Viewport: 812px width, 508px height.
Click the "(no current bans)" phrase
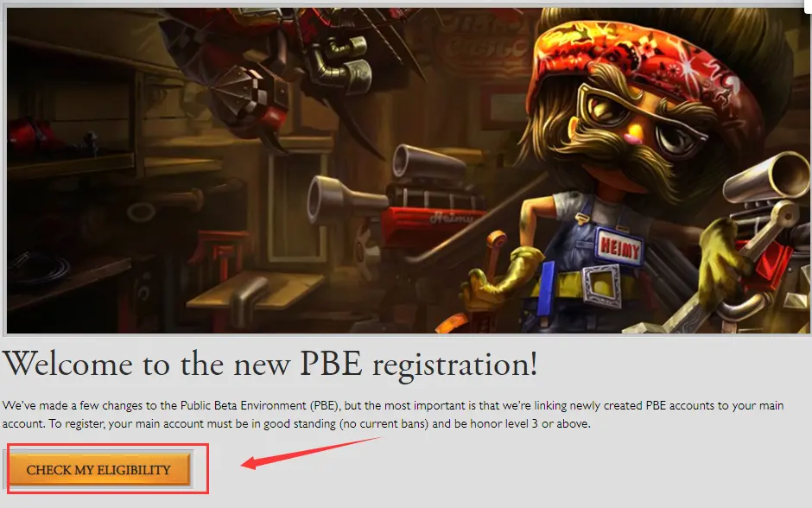click(x=384, y=423)
